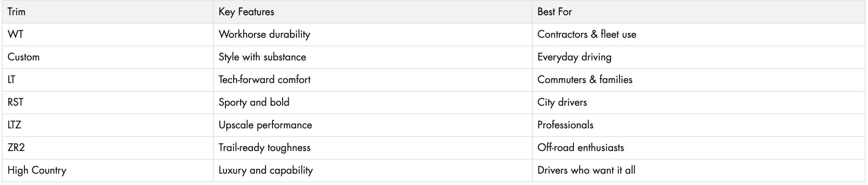Viewport: 868px width, 185px height.
Task: Click the Workhorse durability cell
Action: pos(264,34)
